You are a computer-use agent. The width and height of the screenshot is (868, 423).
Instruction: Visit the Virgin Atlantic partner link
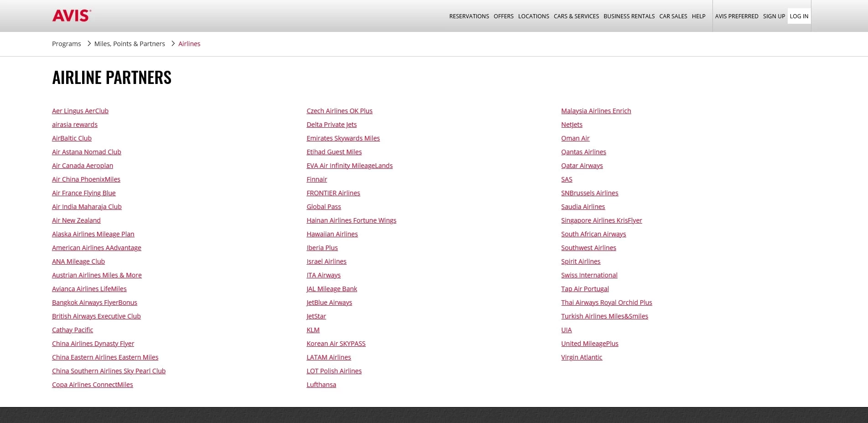coord(582,357)
